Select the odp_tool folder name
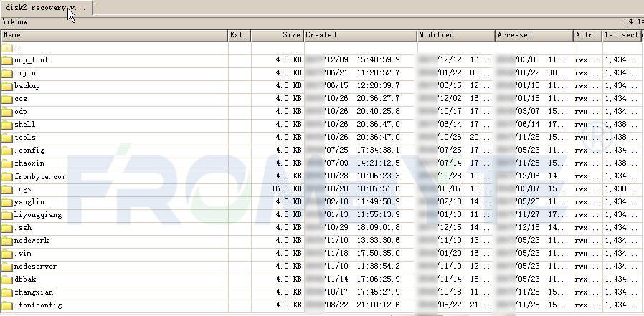This screenshot has height=316, width=644. [x=32, y=60]
